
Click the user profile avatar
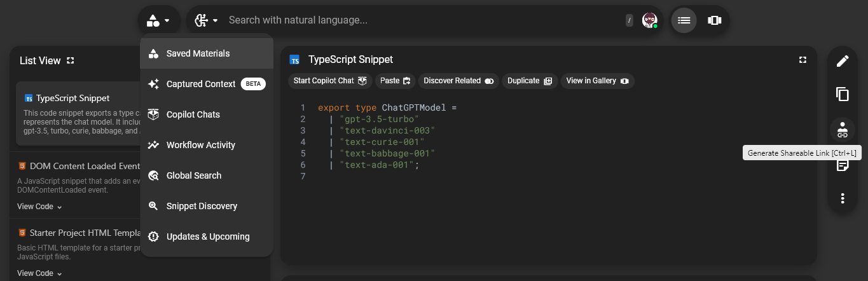coord(649,20)
